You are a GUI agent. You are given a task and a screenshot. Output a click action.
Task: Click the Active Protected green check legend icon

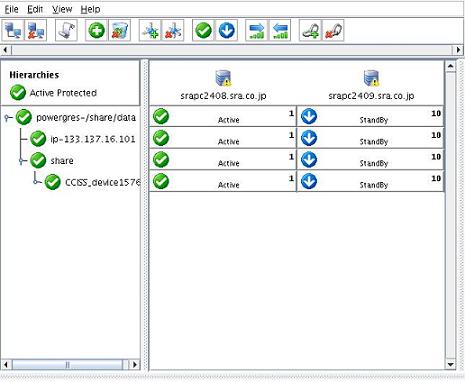click(x=18, y=92)
